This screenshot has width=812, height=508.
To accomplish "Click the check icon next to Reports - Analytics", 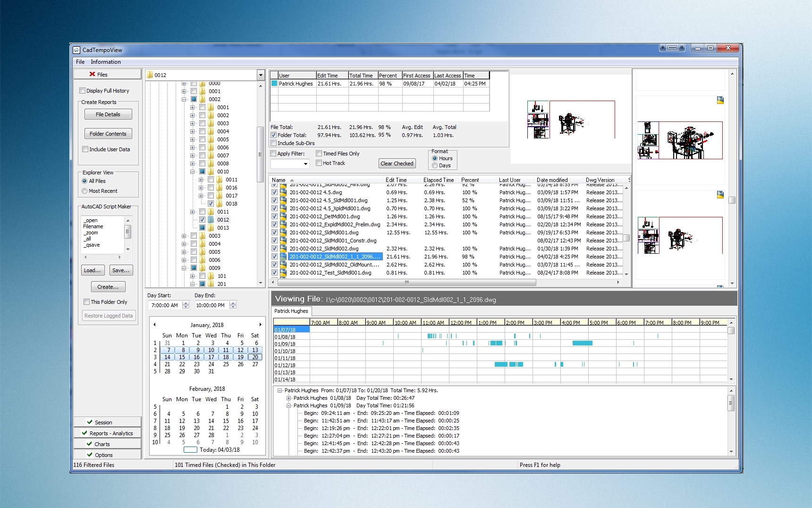I will click(85, 433).
